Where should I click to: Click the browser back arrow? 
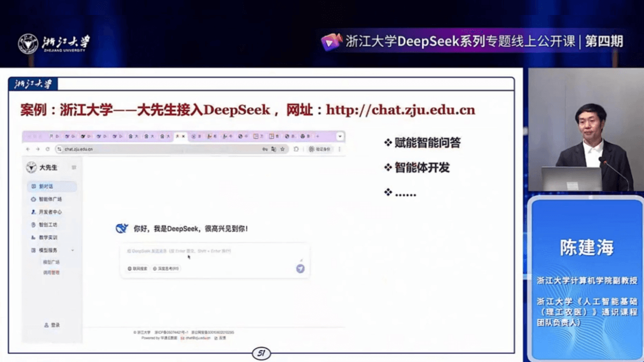(28, 149)
